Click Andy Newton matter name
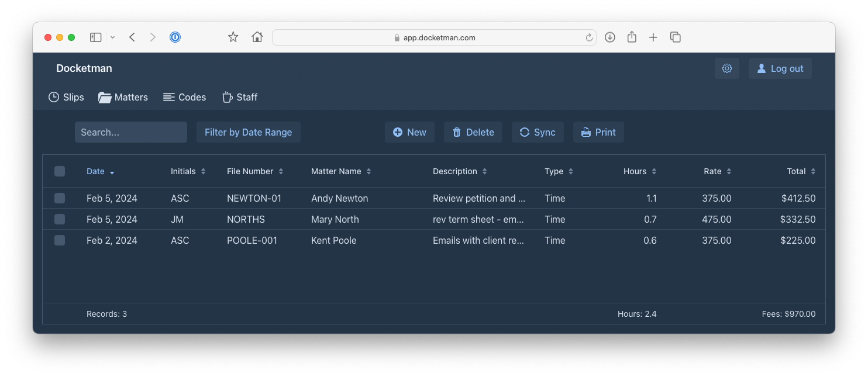The width and height of the screenshot is (868, 377). tap(340, 198)
